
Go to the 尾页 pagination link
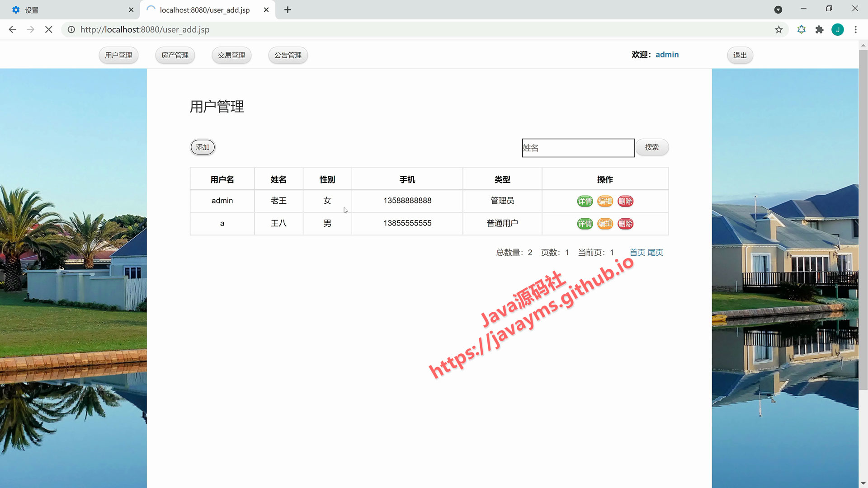point(655,253)
